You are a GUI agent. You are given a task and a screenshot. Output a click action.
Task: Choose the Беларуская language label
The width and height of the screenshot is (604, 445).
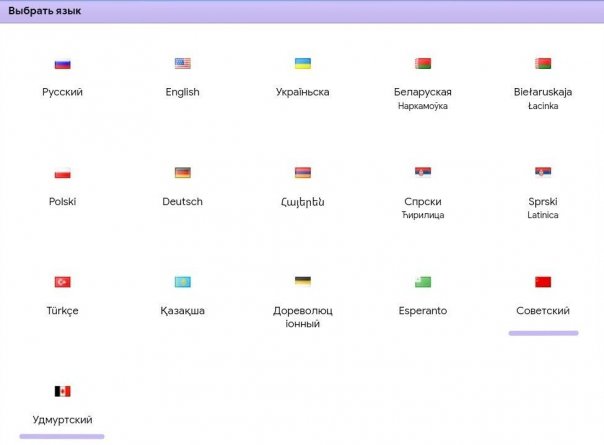(x=423, y=92)
